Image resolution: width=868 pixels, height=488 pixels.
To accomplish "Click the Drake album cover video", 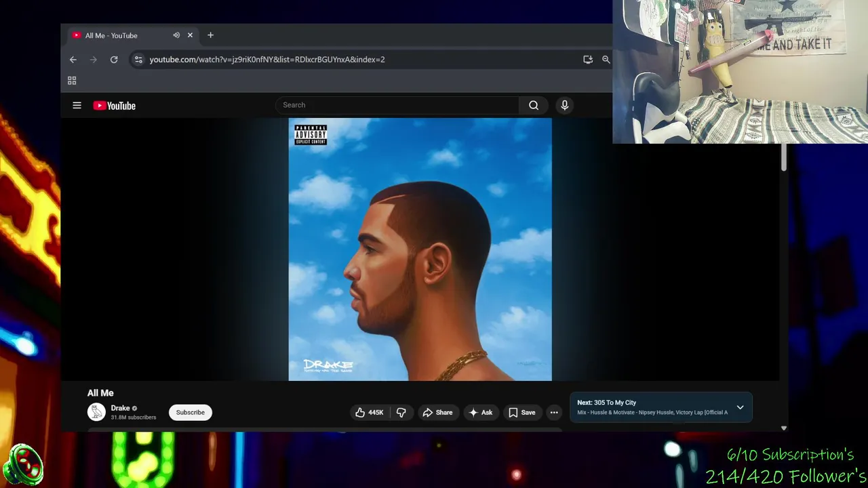I will pyautogui.click(x=420, y=249).
